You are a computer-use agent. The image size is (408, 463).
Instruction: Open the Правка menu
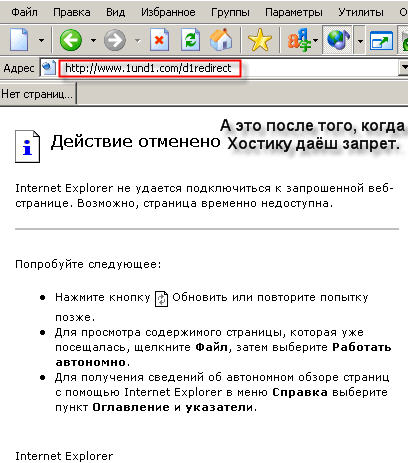coord(72,12)
